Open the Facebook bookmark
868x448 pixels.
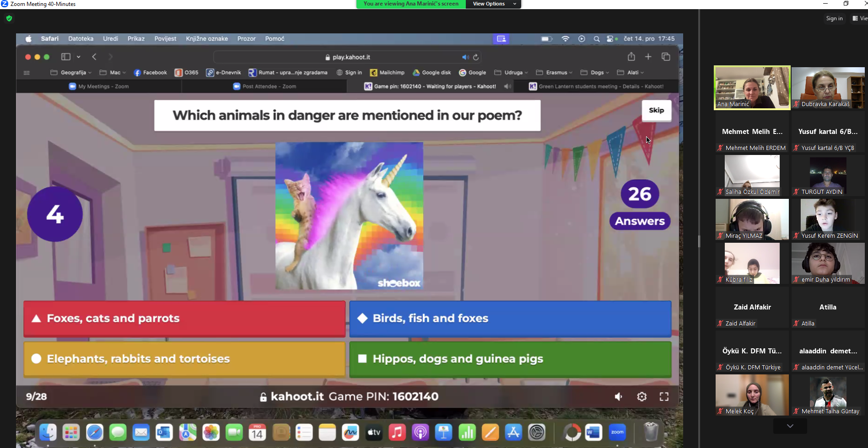(150, 73)
